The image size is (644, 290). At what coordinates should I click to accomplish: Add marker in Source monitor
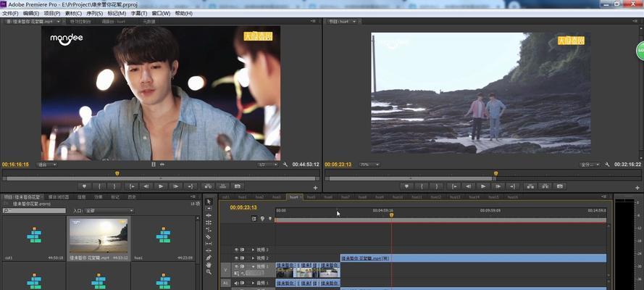tap(85, 186)
